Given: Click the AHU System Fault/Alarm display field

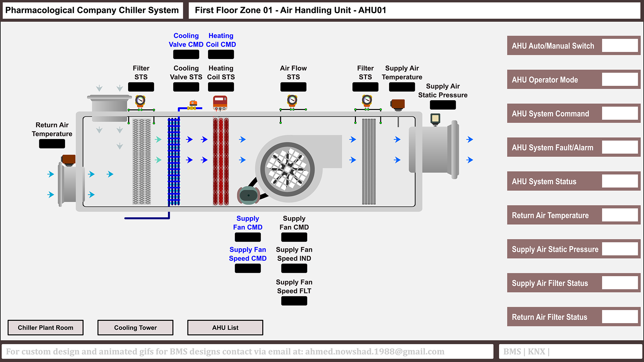Looking at the screenshot, I should (x=620, y=147).
